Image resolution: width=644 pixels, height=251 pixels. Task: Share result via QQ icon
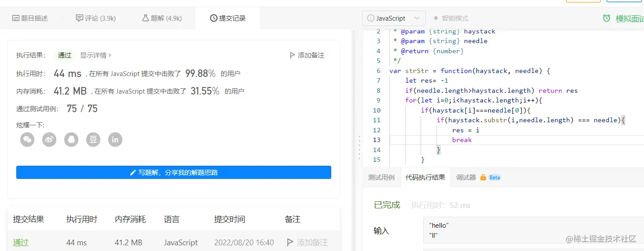point(71,140)
